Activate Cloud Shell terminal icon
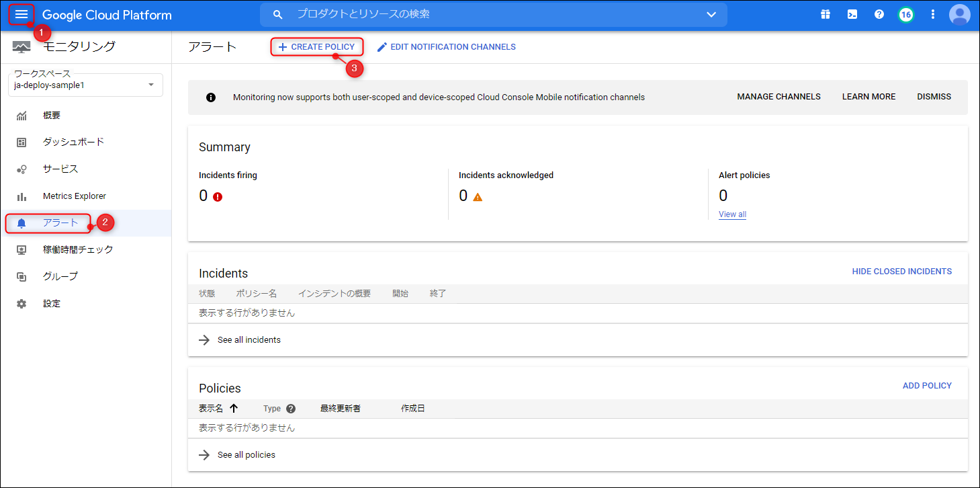980x488 pixels. pos(852,14)
